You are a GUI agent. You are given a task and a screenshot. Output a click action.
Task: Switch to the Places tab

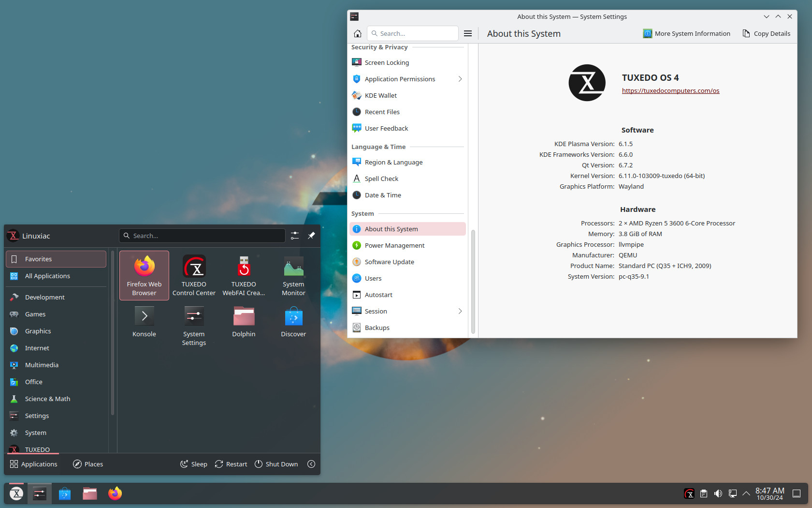click(x=88, y=464)
